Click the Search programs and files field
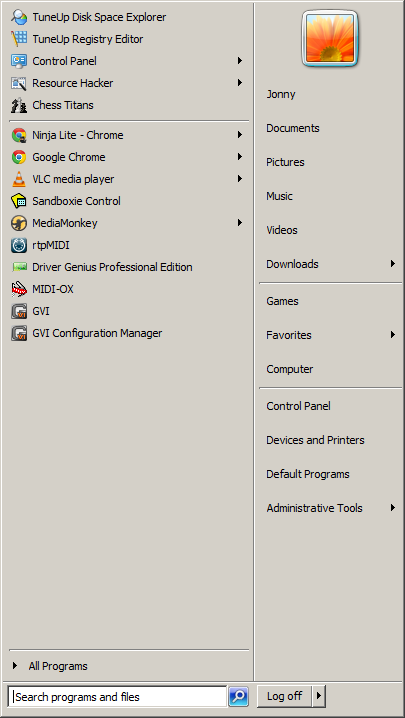Screen dimensions: 405x718 point(118,697)
